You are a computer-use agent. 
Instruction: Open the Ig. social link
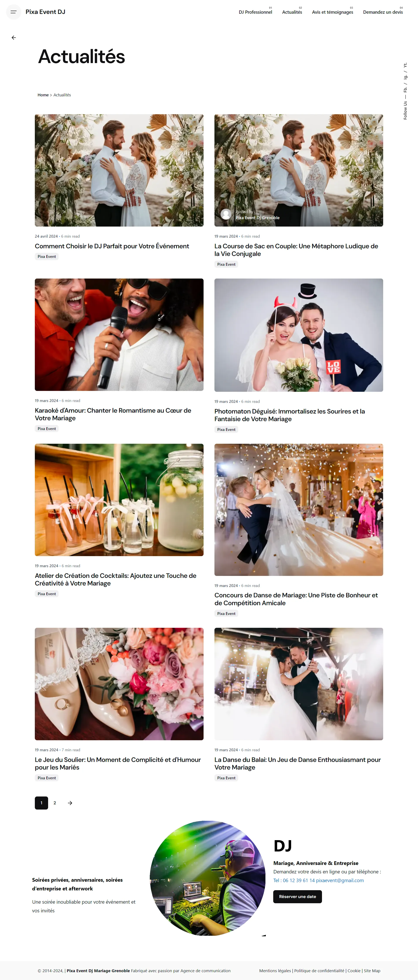(x=405, y=77)
